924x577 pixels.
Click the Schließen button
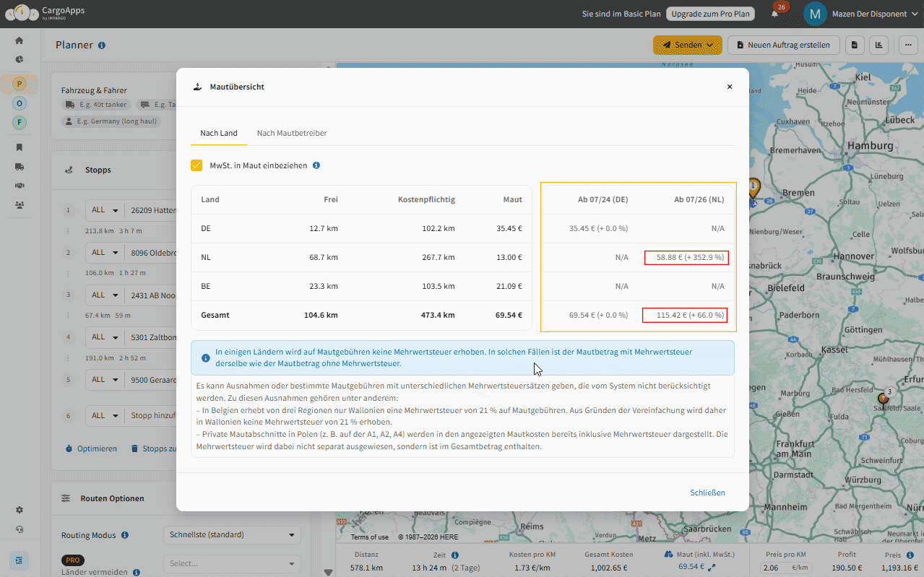pos(707,493)
